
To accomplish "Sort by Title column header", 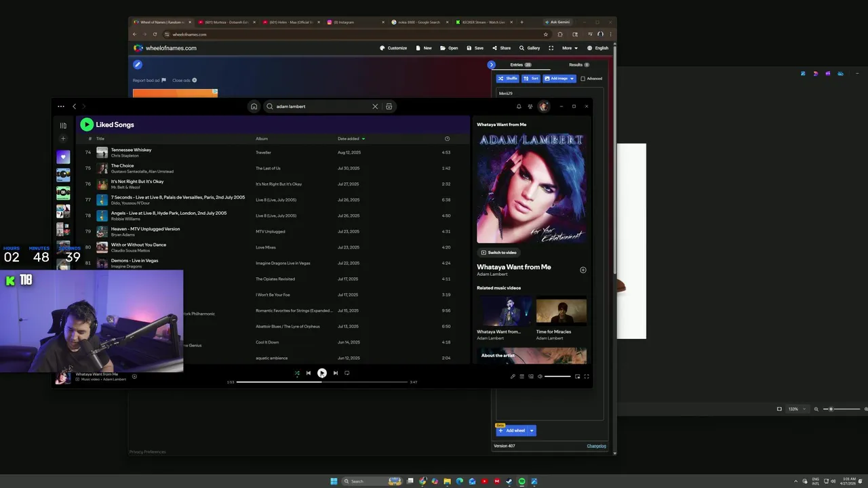I will (x=100, y=138).
